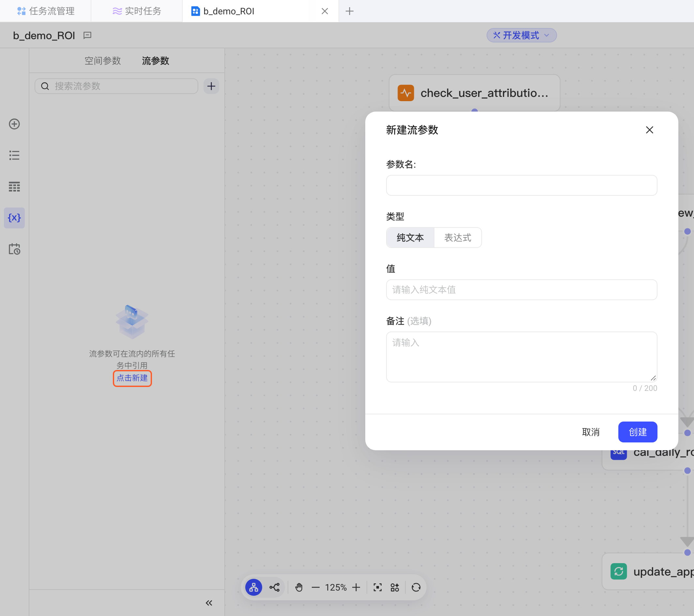Add a new tab with the plus icon

[x=349, y=11]
